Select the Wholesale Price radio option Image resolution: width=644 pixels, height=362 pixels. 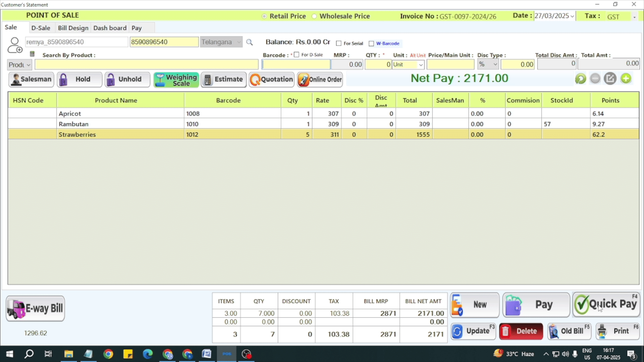(314, 16)
